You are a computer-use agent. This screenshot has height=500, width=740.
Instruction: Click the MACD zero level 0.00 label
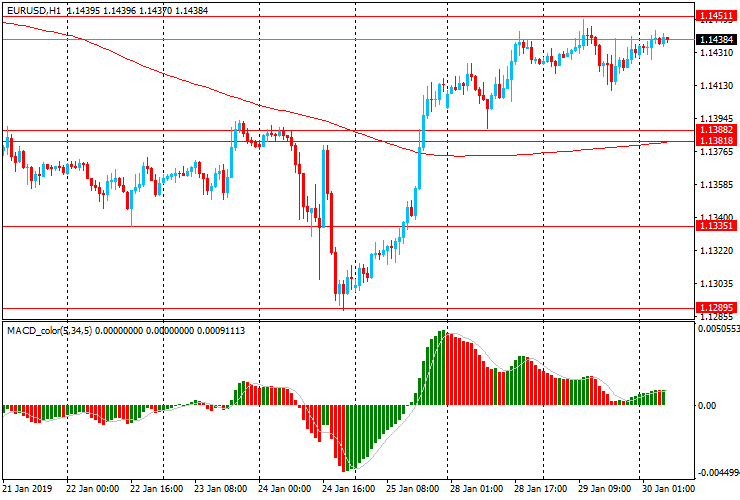pyautogui.click(x=708, y=406)
